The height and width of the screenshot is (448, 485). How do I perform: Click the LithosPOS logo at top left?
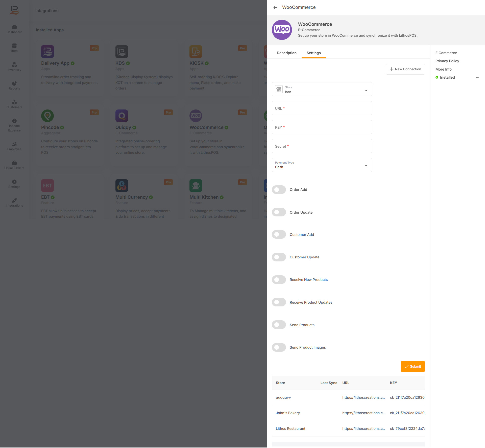(x=14, y=10)
